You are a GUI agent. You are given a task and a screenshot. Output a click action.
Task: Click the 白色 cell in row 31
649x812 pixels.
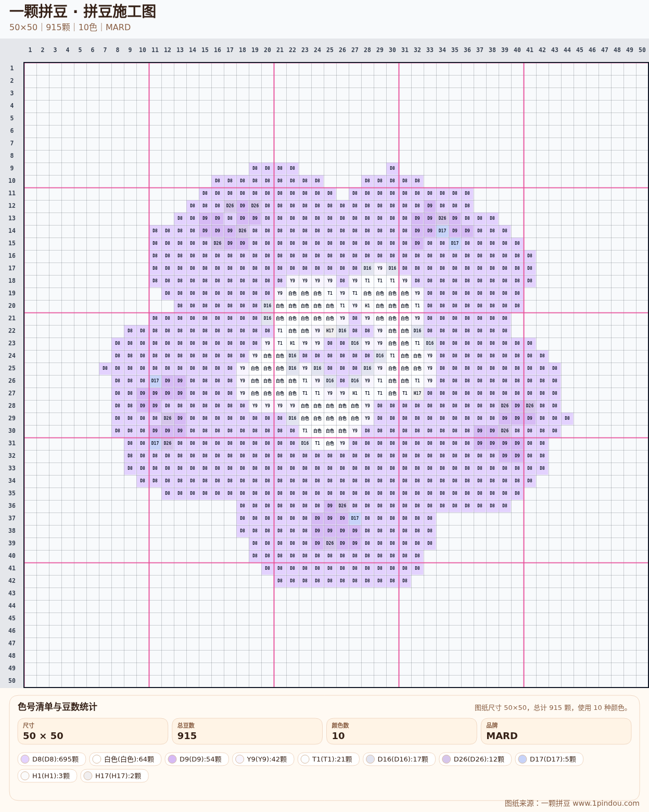click(330, 443)
